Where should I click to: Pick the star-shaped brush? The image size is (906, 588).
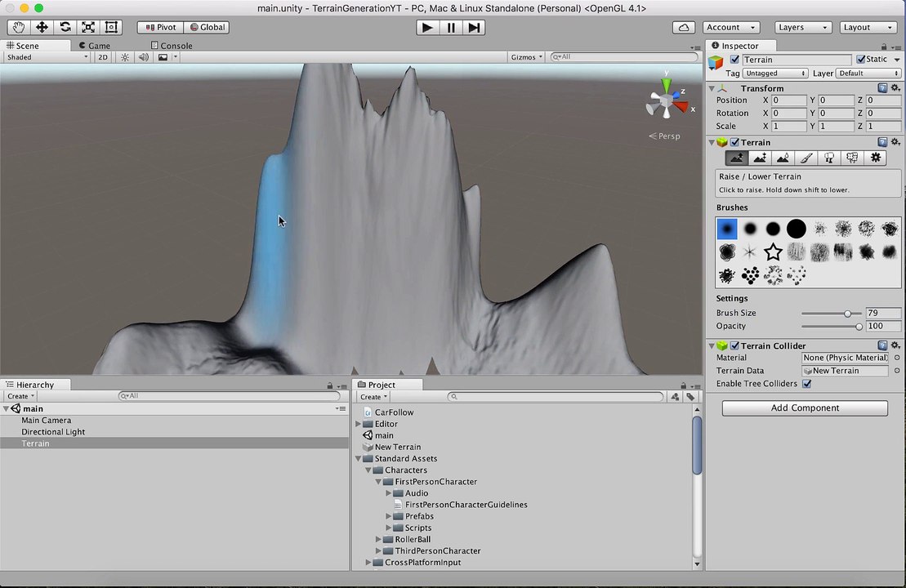pos(773,252)
